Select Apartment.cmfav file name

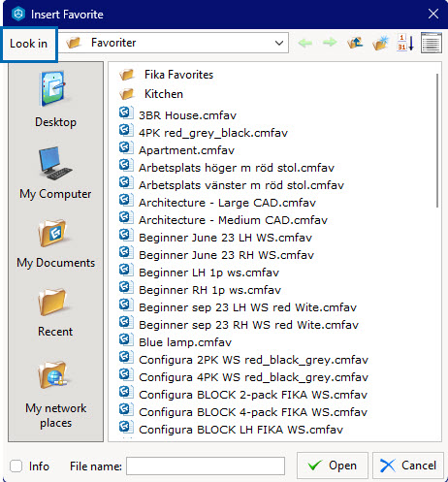click(x=186, y=150)
